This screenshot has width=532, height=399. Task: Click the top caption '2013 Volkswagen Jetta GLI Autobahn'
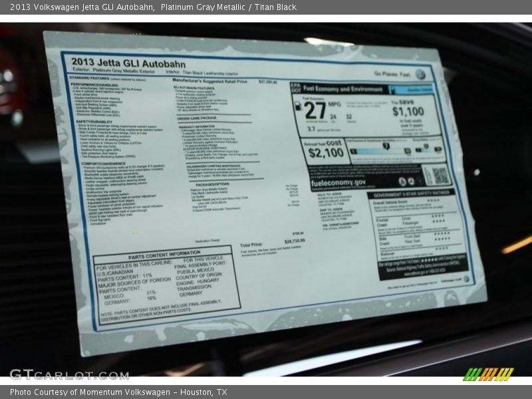click(x=81, y=7)
